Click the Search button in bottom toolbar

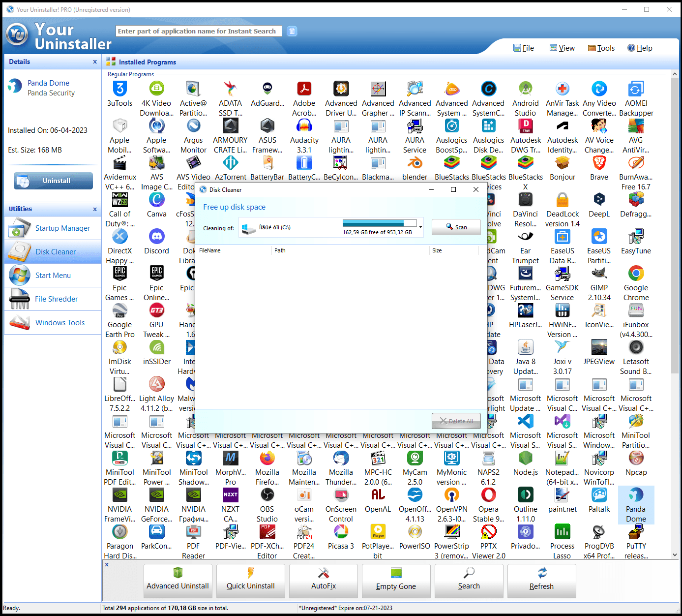click(x=469, y=581)
